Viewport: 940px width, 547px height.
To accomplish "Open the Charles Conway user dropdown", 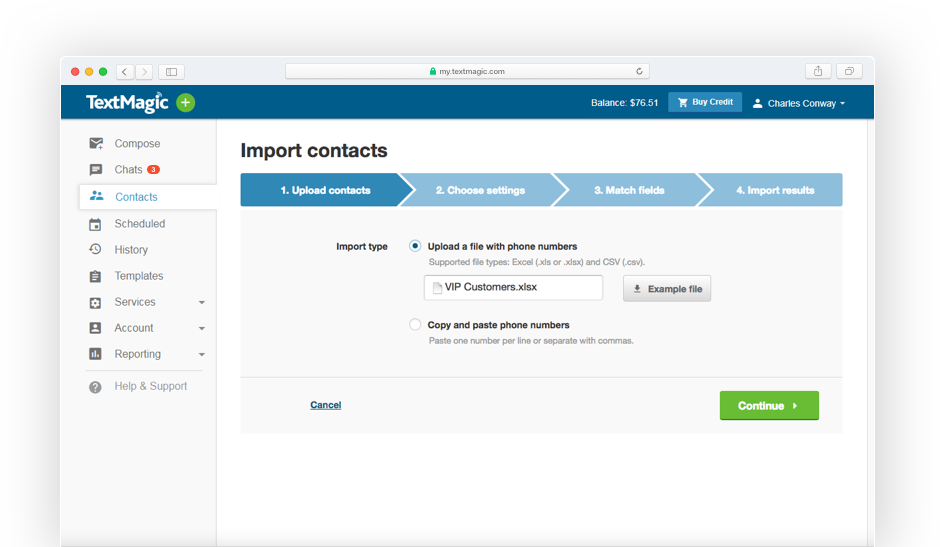I will (799, 103).
